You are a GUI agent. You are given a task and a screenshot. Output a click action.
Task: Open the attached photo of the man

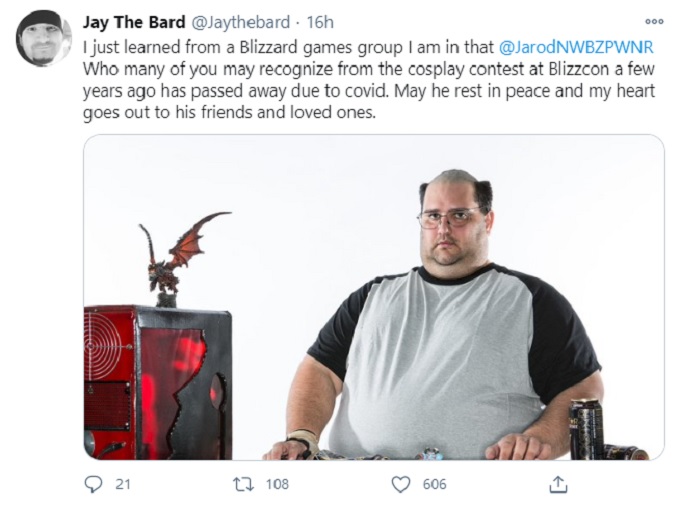374,297
